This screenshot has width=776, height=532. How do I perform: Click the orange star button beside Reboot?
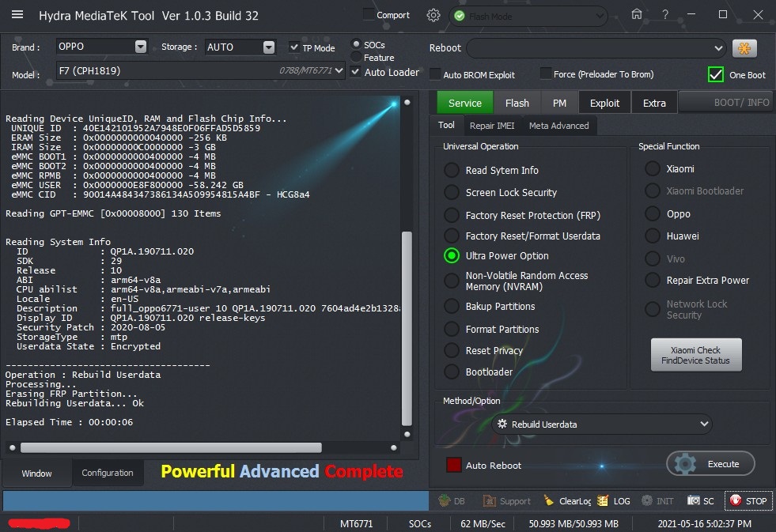(x=744, y=48)
